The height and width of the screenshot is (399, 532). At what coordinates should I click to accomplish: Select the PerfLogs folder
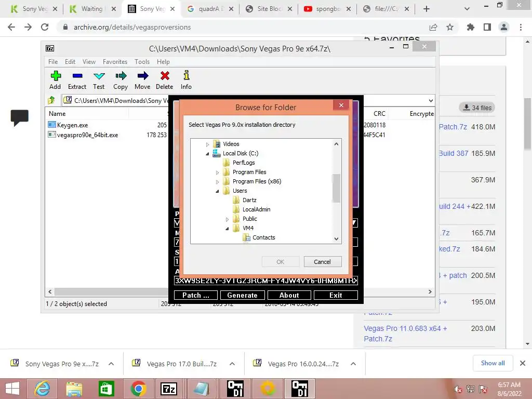243,163
